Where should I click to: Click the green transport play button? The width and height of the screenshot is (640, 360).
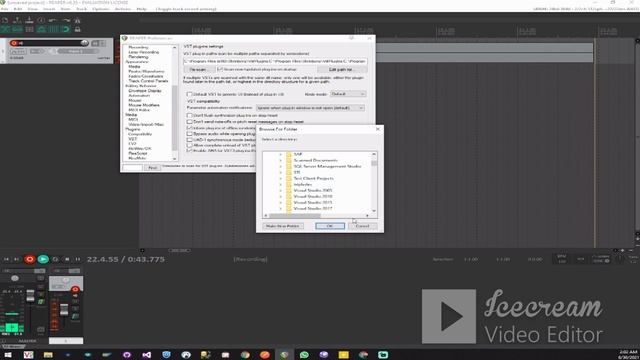tap(43, 259)
